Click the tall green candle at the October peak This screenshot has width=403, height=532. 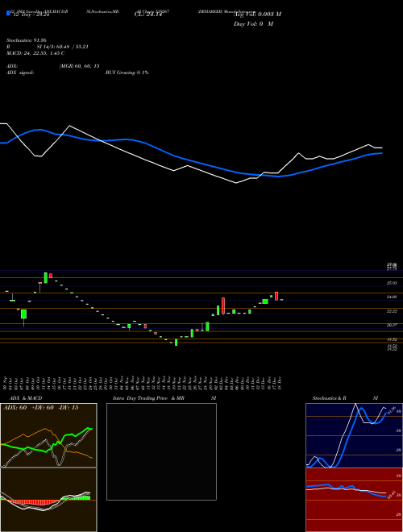coord(45,277)
